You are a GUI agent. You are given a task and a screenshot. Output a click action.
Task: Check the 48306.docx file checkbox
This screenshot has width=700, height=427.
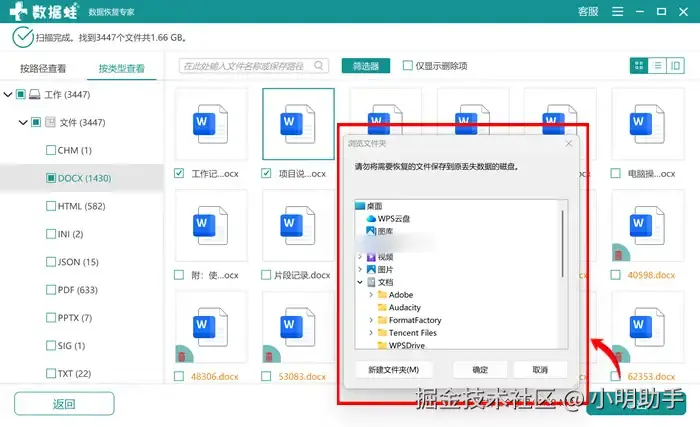(x=179, y=376)
